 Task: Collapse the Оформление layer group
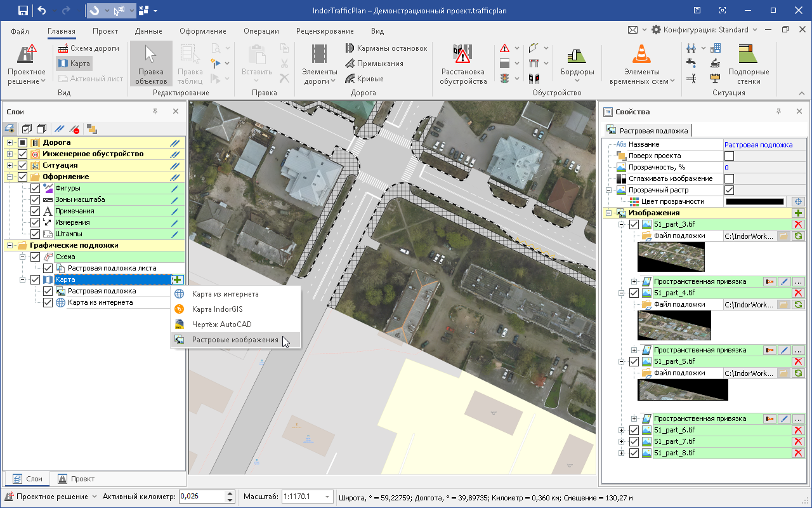10,177
